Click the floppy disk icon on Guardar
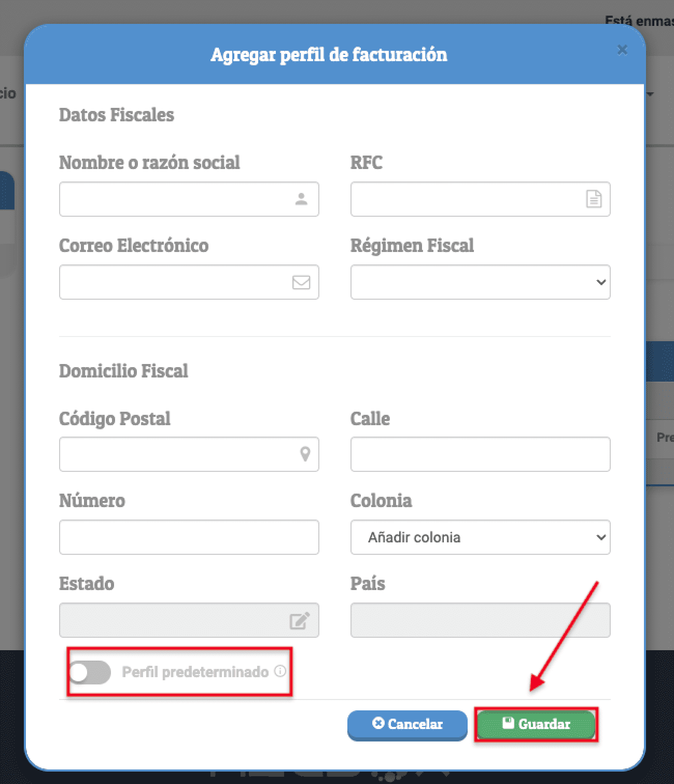 pos(508,723)
